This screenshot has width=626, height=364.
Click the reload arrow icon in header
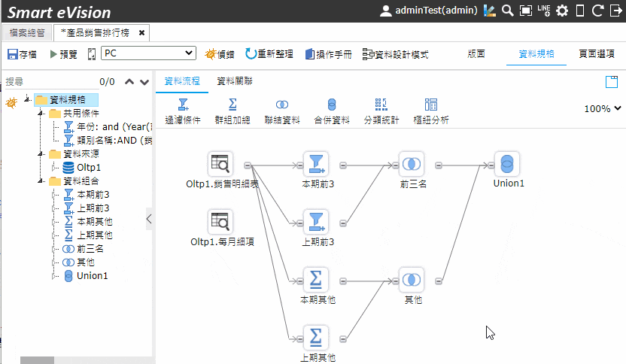point(597,11)
